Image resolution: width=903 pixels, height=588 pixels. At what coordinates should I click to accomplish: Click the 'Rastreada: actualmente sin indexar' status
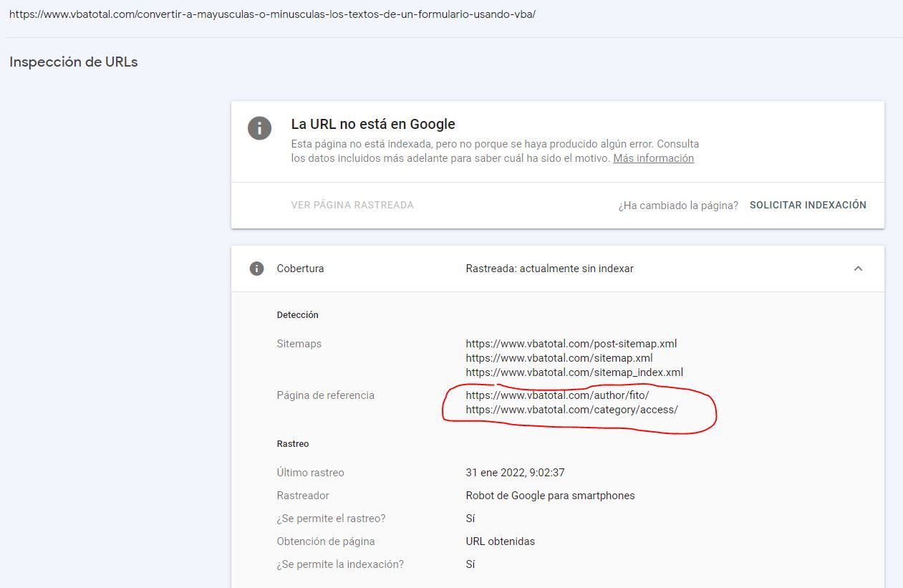549,269
